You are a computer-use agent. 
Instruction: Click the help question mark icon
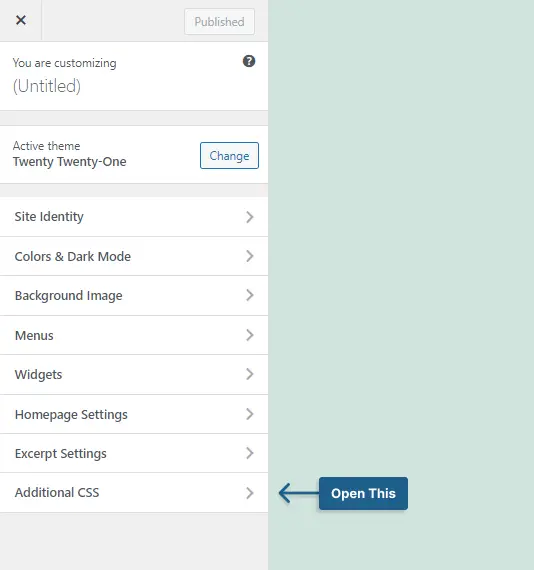click(x=249, y=61)
